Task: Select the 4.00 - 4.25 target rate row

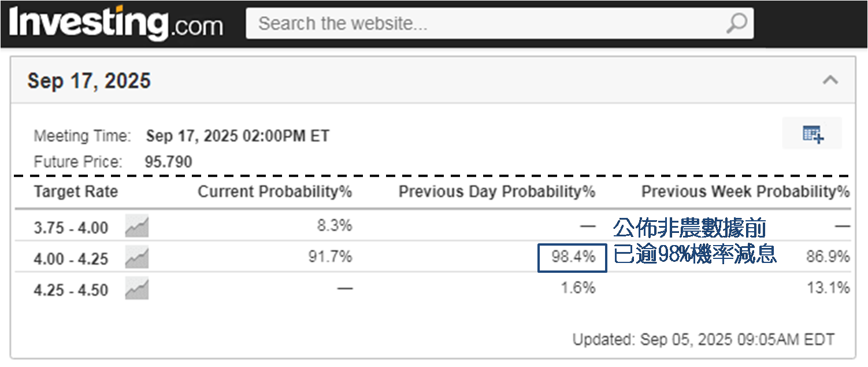Action: pyautogui.click(x=71, y=259)
